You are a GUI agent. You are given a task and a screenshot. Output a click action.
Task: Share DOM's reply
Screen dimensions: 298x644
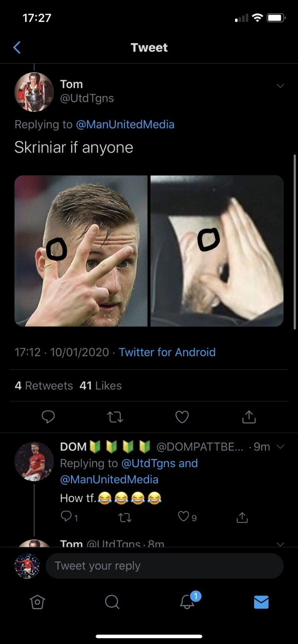pyautogui.click(x=242, y=517)
